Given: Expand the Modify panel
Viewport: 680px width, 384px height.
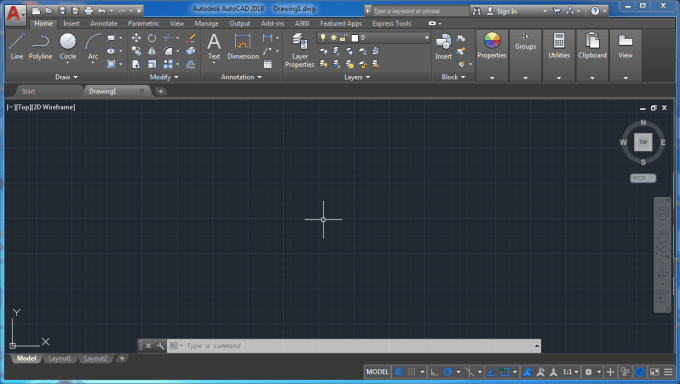Looking at the screenshot, I should tap(164, 77).
